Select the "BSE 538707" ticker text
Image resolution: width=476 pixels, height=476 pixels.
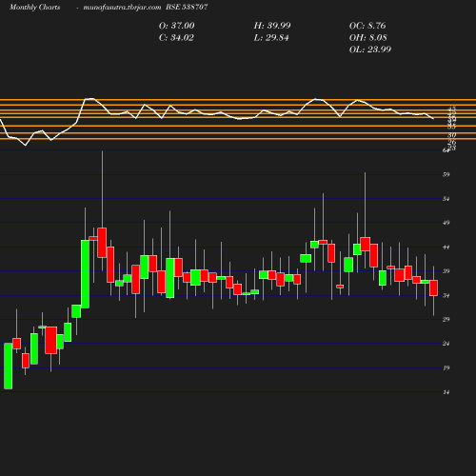pyautogui.click(x=187, y=7)
